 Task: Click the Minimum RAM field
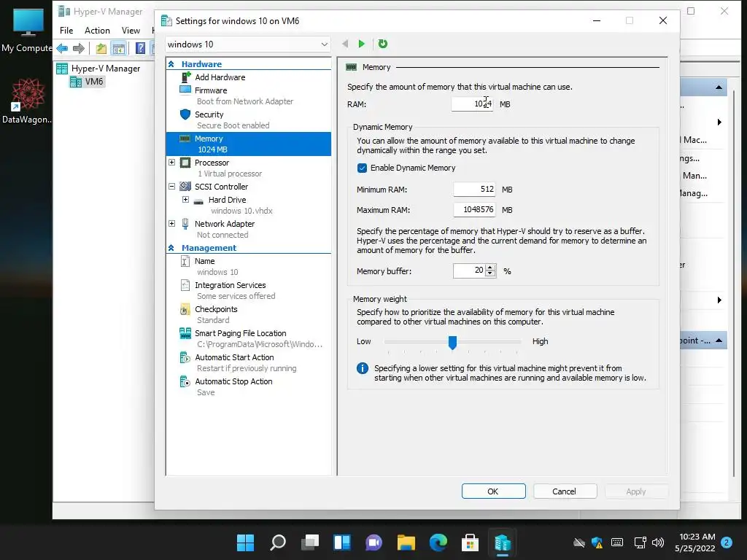[474, 190]
